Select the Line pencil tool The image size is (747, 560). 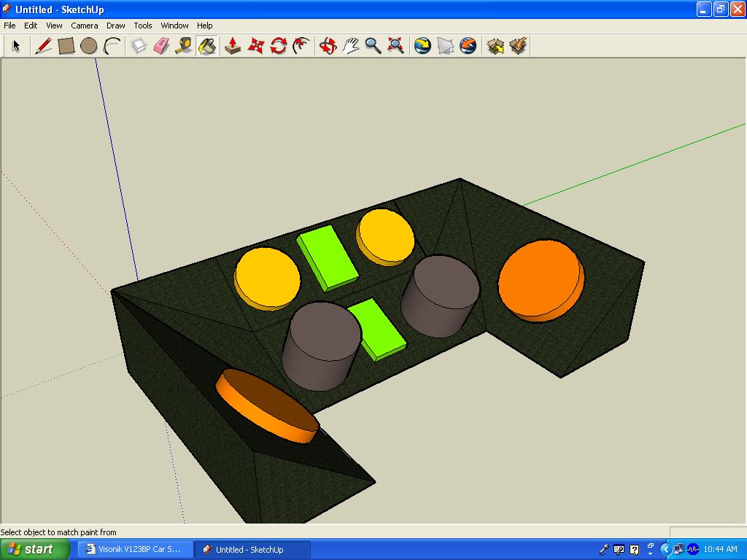click(x=44, y=46)
